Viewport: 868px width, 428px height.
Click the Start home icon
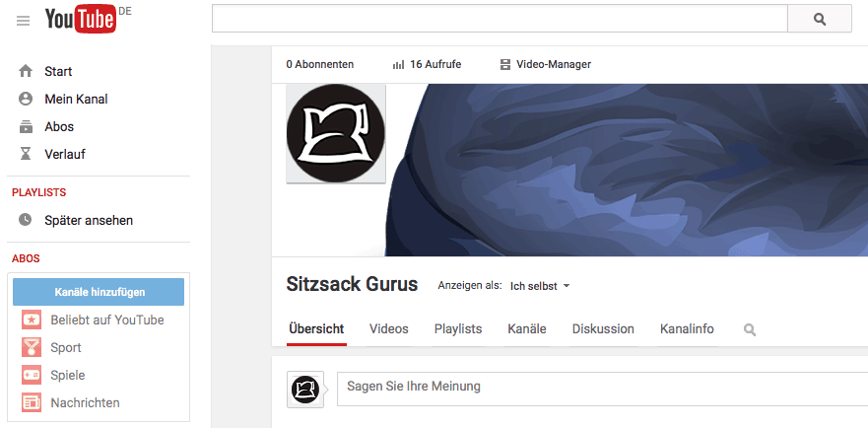(26, 72)
